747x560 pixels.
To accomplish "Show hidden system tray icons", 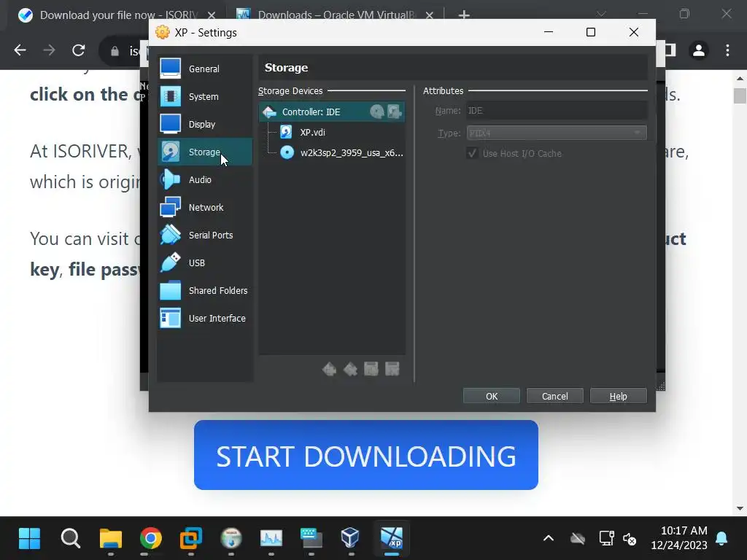I will (x=549, y=539).
